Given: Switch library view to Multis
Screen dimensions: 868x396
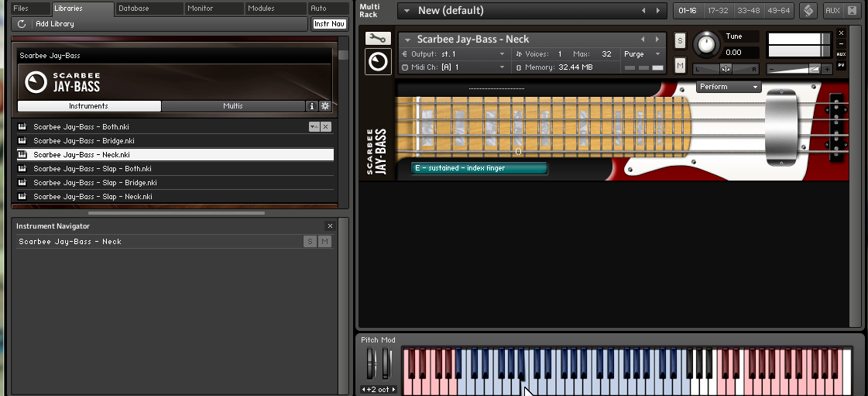Looking at the screenshot, I should pyautogui.click(x=233, y=106).
